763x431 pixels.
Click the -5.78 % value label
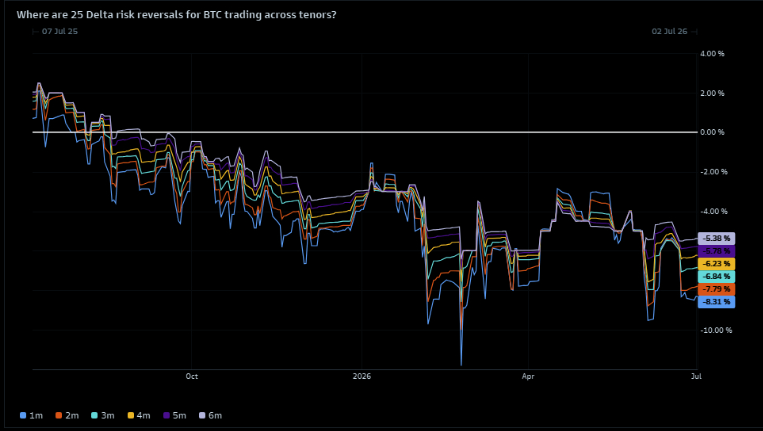pos(716,251)
